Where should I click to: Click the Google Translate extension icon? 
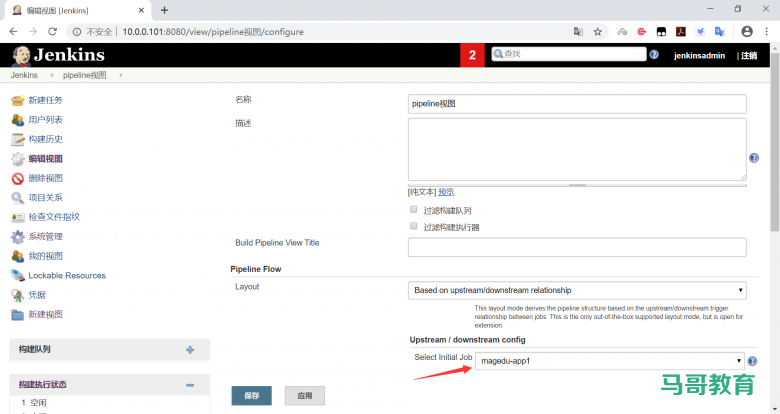tap(719, 32)
